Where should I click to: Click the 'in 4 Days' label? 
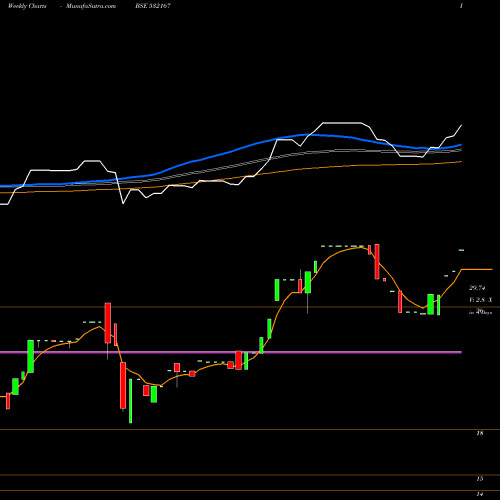click(x=480, y=312)
